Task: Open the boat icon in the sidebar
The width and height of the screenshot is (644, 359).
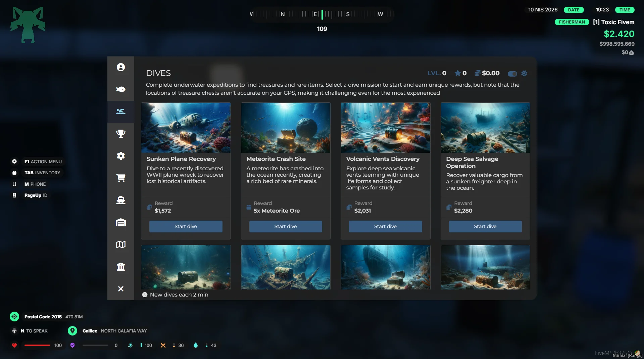Action: pyautogui.click(x=121, y=200)
